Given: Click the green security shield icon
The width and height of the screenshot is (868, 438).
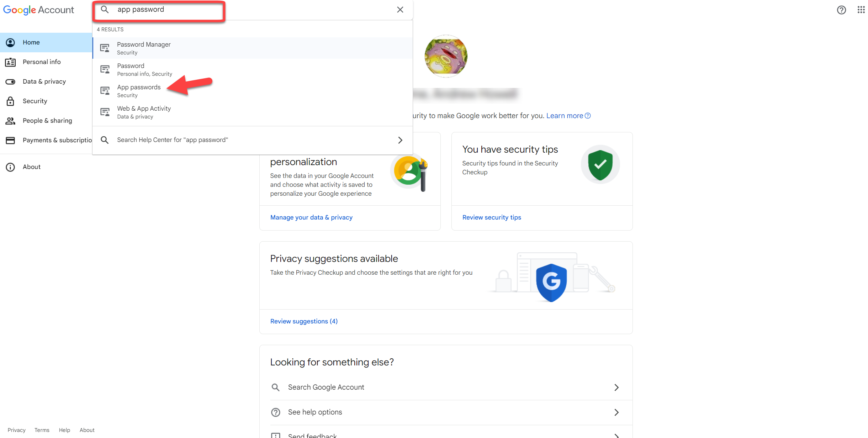Looking at the screenshot, I should [600, 165].
